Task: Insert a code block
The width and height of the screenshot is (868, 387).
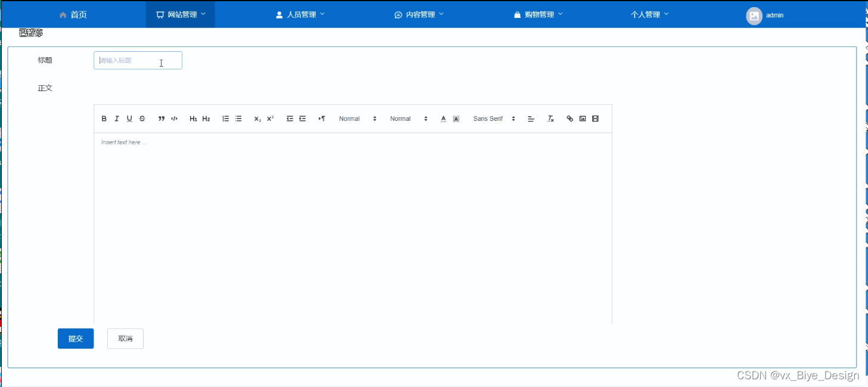Action: (x=175, y=118)
